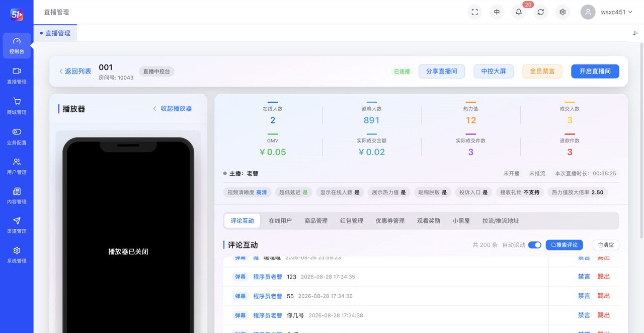
Task: Click 踢出 on comment 123 row
Action: 604,277
